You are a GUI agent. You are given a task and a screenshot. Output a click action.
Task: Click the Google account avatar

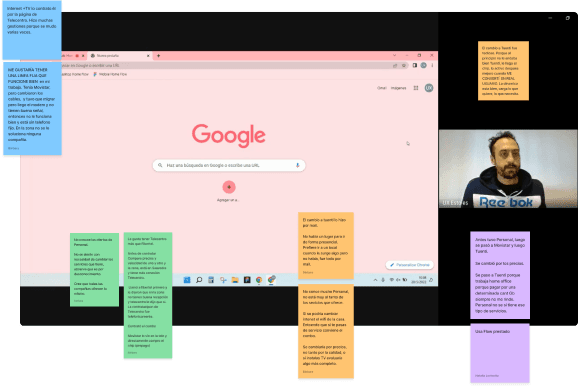pyautogui.click(x=429, y=88)
